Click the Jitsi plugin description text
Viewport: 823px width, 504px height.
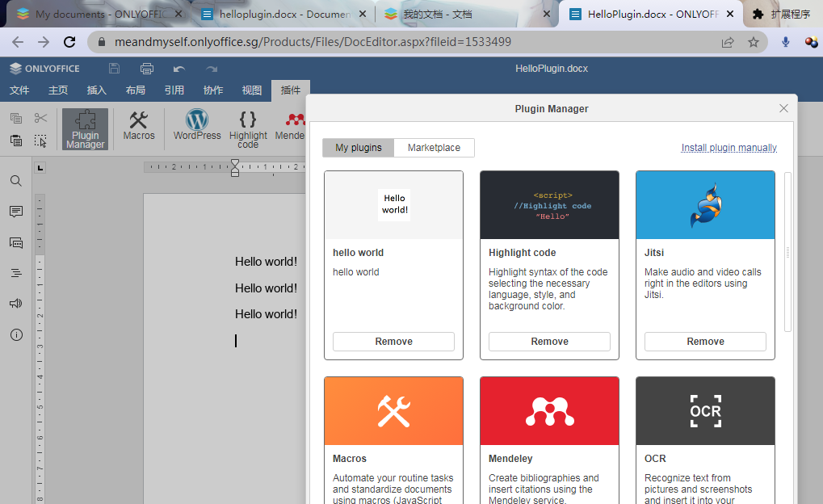point(703,283)
